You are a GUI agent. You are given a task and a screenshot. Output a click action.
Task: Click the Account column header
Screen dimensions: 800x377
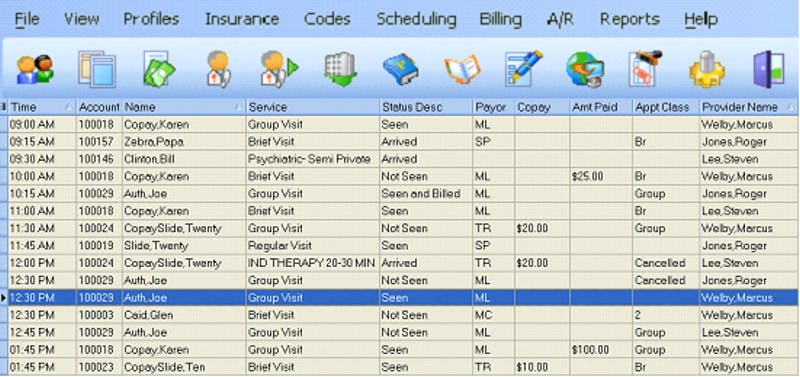(x=99, y=107)
